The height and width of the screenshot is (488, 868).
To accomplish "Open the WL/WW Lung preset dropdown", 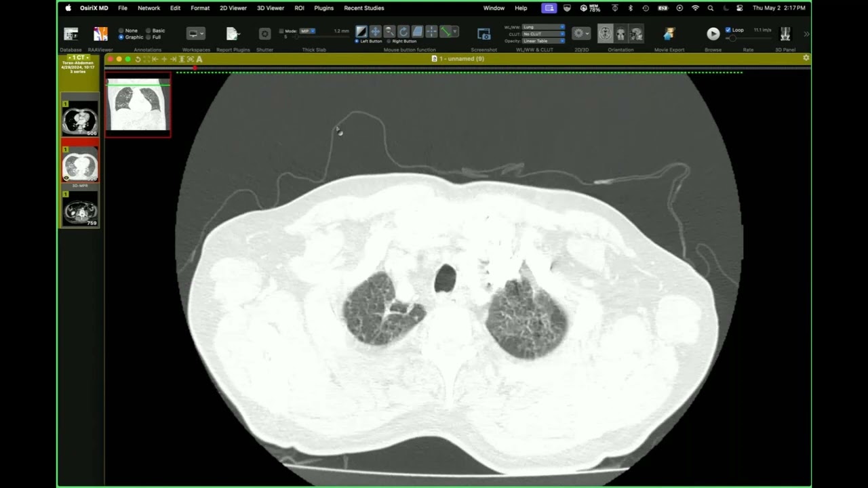I will 543,27.
